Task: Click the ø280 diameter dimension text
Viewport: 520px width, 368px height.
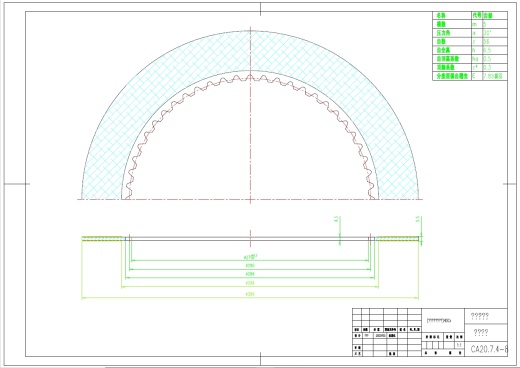Action: coord(250,266)
